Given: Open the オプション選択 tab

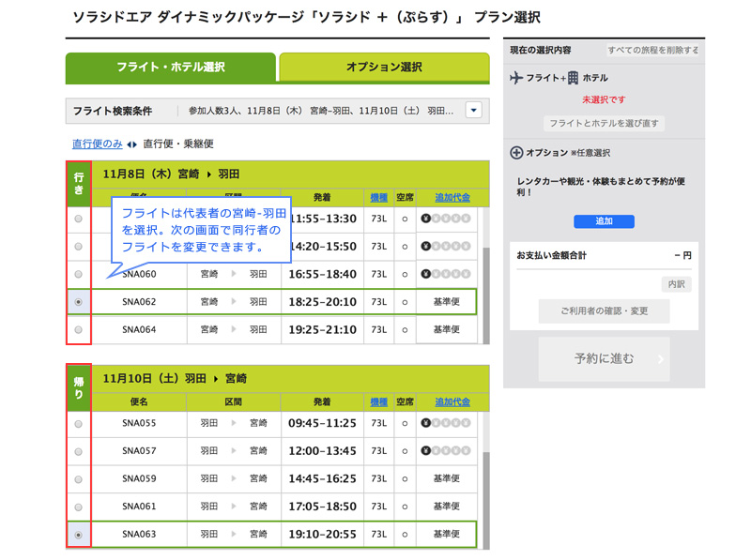Looking at the screenshot, I should coord(384,67).
